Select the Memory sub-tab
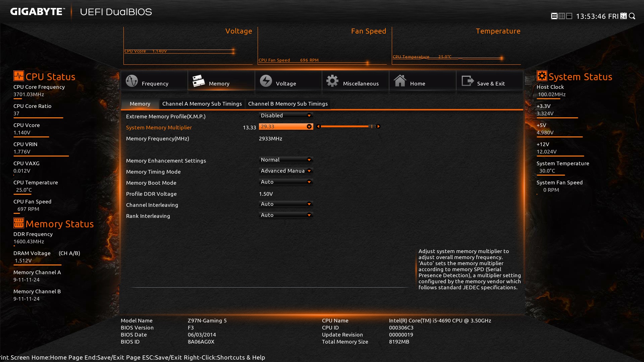Image resolution: width=644 pixels, height=362 pixels. [x=140, y=104]
